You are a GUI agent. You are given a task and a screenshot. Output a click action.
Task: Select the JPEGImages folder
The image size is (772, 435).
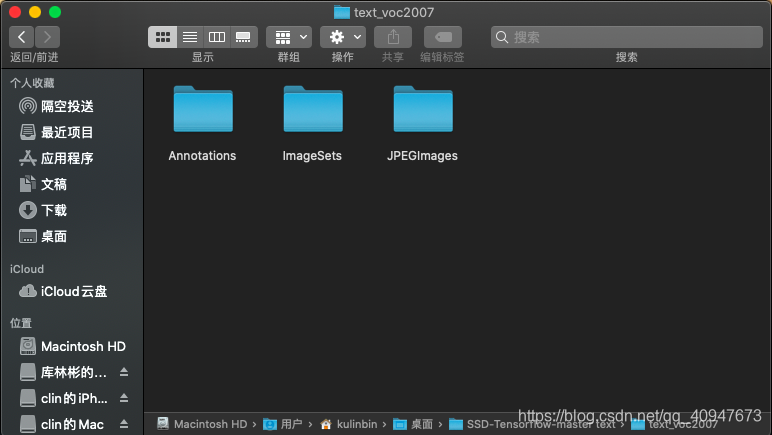click(423, 109)
